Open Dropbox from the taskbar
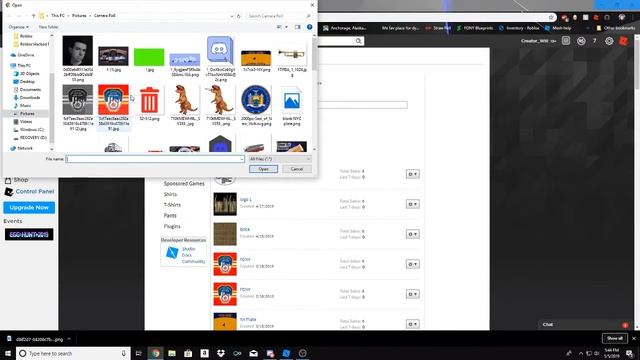This screenshot has height=360, width=640. [x=221, y=353]
